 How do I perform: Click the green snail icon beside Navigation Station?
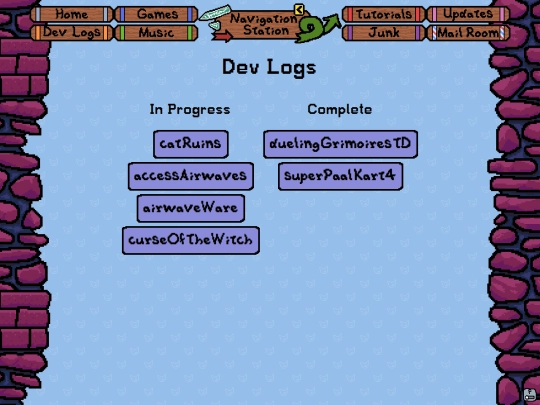309,31
